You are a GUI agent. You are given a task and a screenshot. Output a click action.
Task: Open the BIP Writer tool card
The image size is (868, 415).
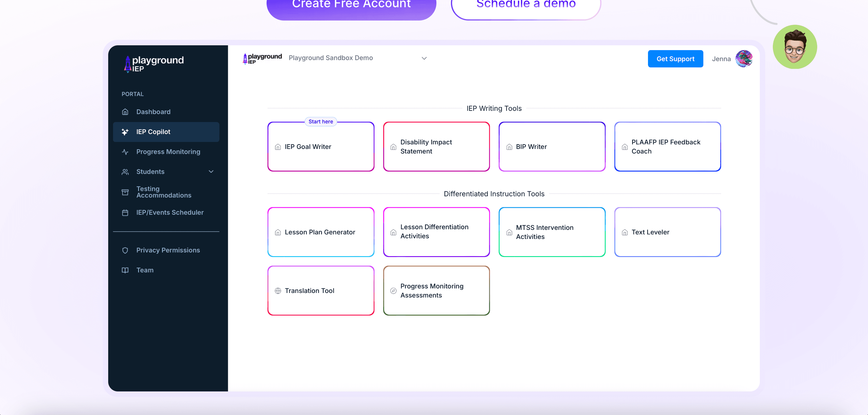(x=552, y=147)
